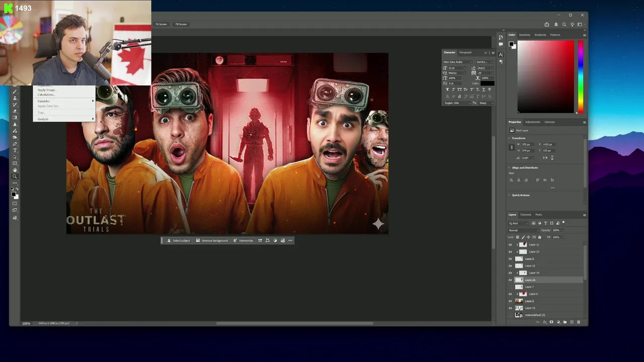Open layer style fx icon
This screenshot has height=362, width=644.
(x=544, y=322)
